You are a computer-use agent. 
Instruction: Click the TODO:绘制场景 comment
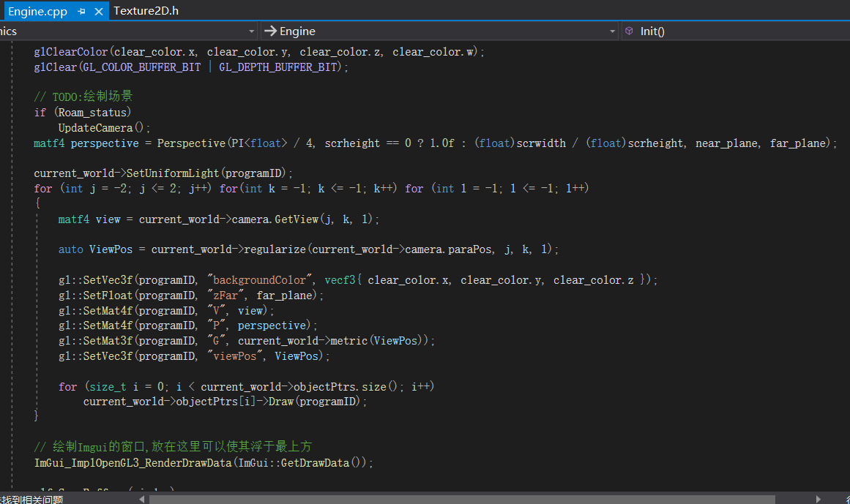pyautogui.click(x=83, y=97)
